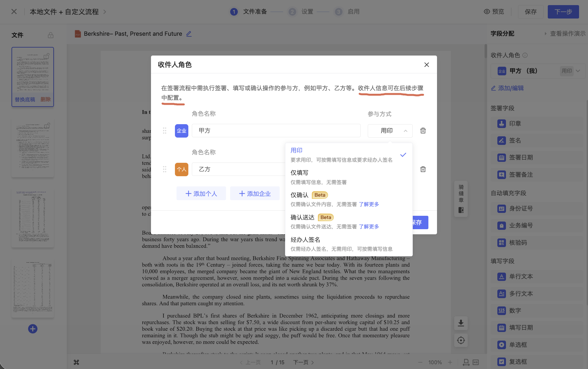
Task: Click the 添加/编辑 recipient link
Action: [x=507, y=88]
